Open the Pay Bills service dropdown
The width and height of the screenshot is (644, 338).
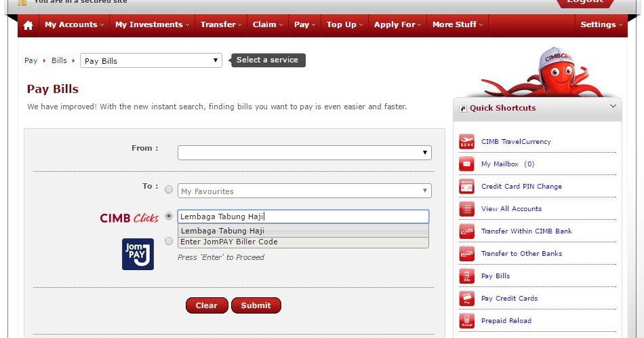pyautogui.click(x=151, y=60)
